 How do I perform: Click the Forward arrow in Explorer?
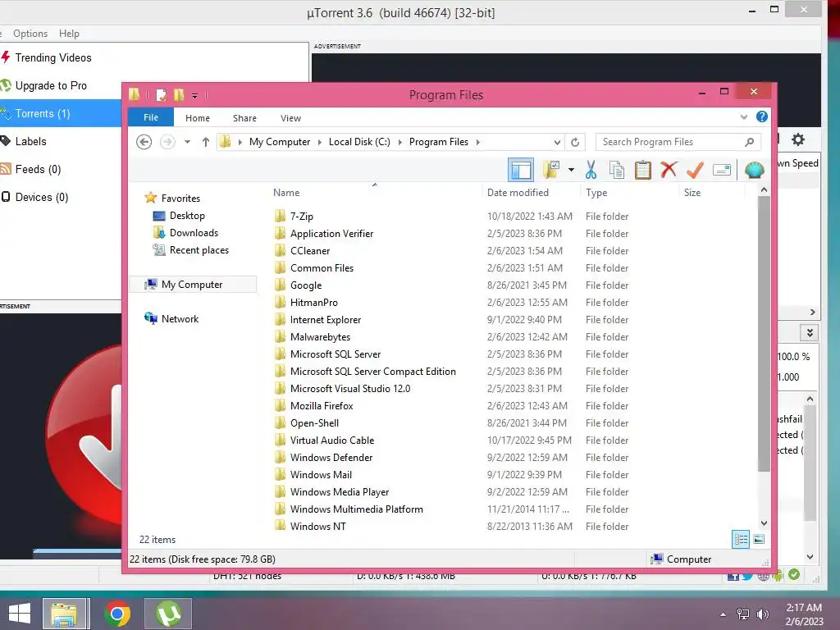(167, 142)
